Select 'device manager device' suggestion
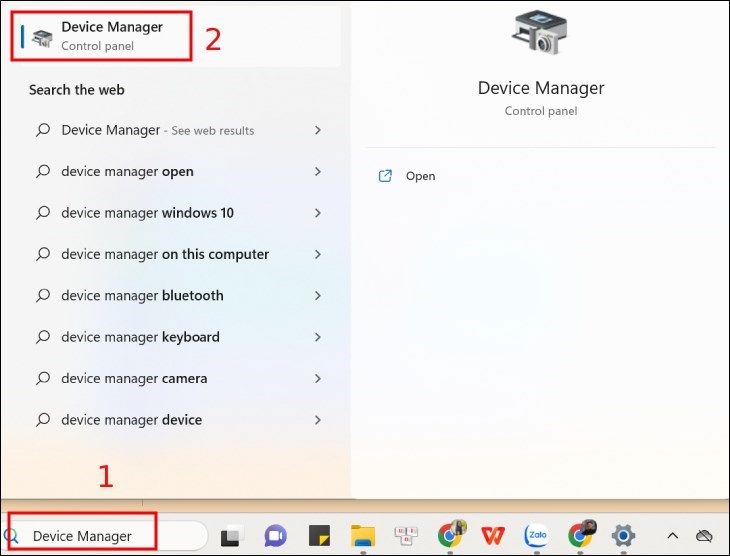Image resolution: width=730 pixels, height=556 pixels. point(179,420)
